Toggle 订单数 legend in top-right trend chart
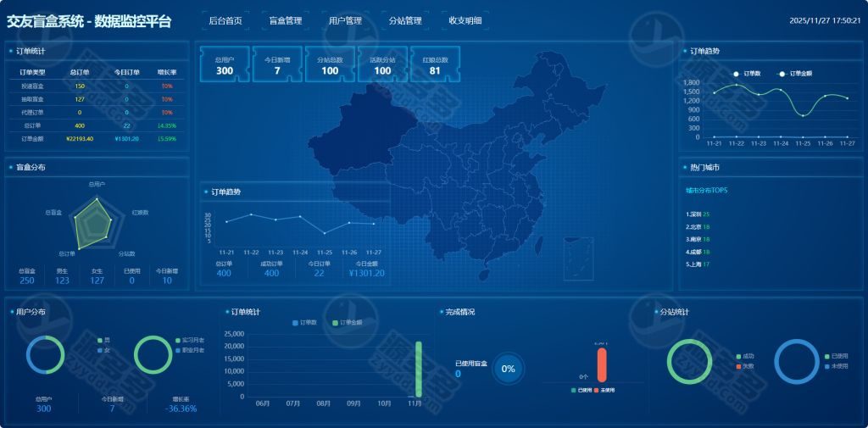Viewport: 868px width, 428px height. (747, 74)
